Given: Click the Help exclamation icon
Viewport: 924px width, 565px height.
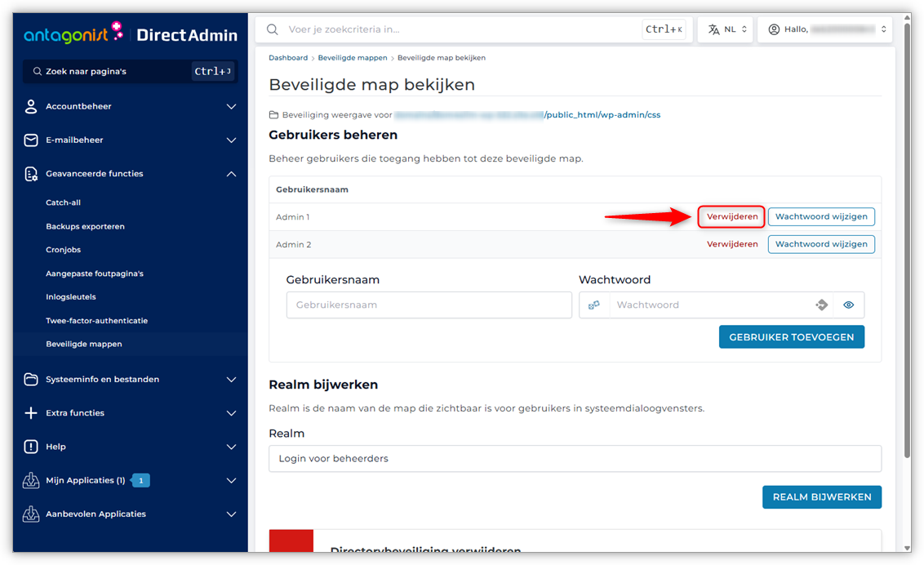Looking at the screenshot, I should pos(31,447).
